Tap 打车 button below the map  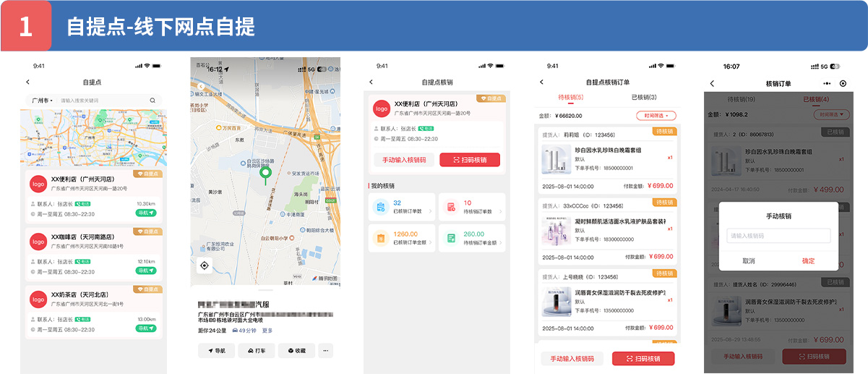257,351
